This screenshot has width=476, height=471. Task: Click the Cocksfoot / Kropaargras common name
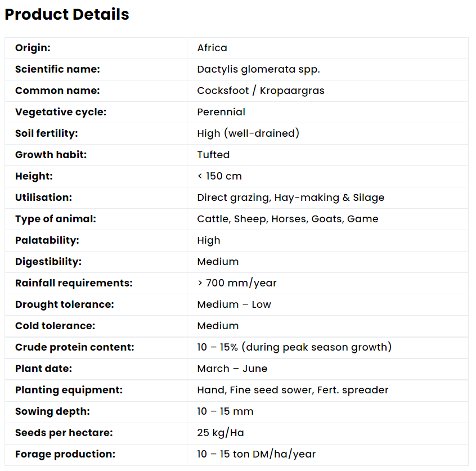pyautogui.click(x=261, y=91)
